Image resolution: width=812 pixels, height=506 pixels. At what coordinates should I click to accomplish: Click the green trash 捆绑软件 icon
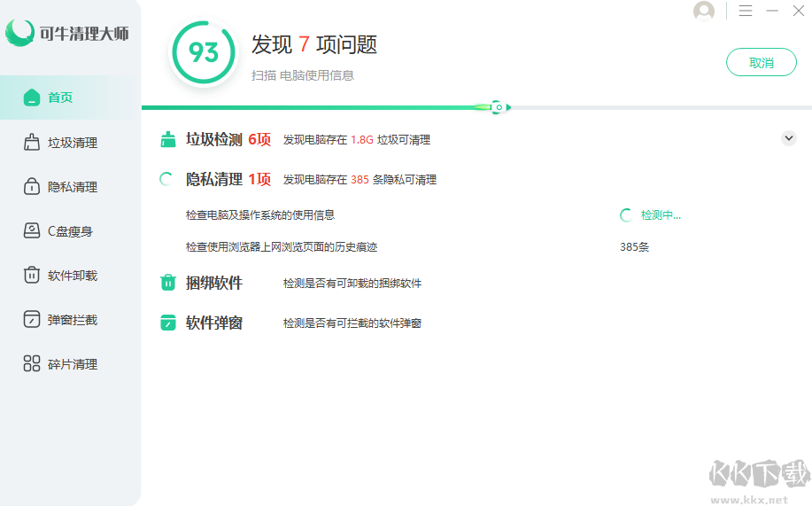click(167, 283)
